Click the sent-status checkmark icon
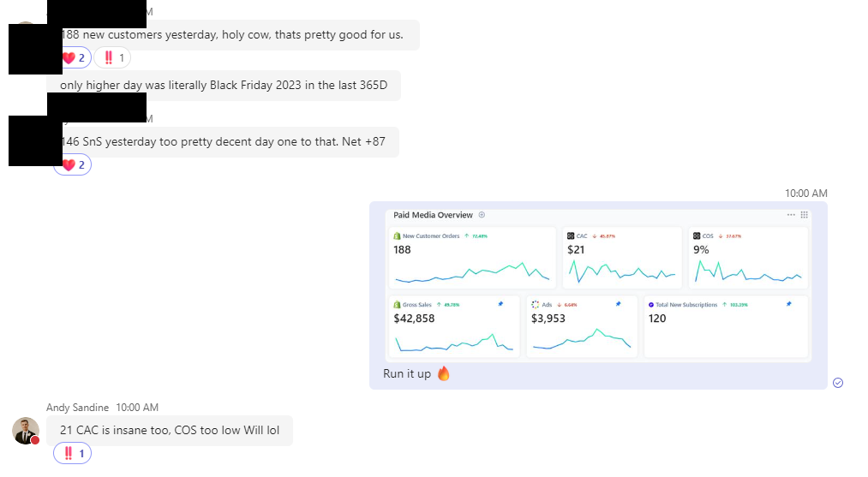This screenshot has height=477, width=868. coord(838,383)
